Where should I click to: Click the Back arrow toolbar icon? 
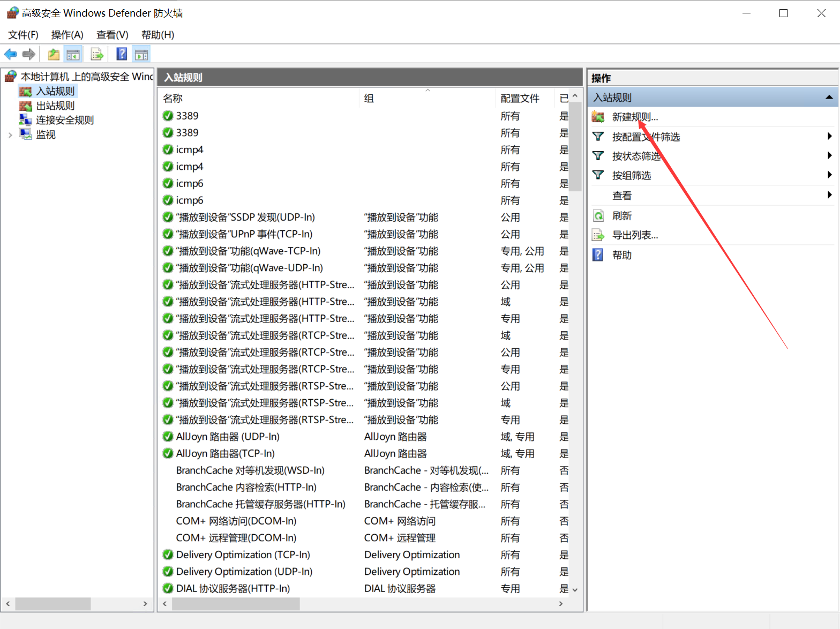tap(10, 54)
